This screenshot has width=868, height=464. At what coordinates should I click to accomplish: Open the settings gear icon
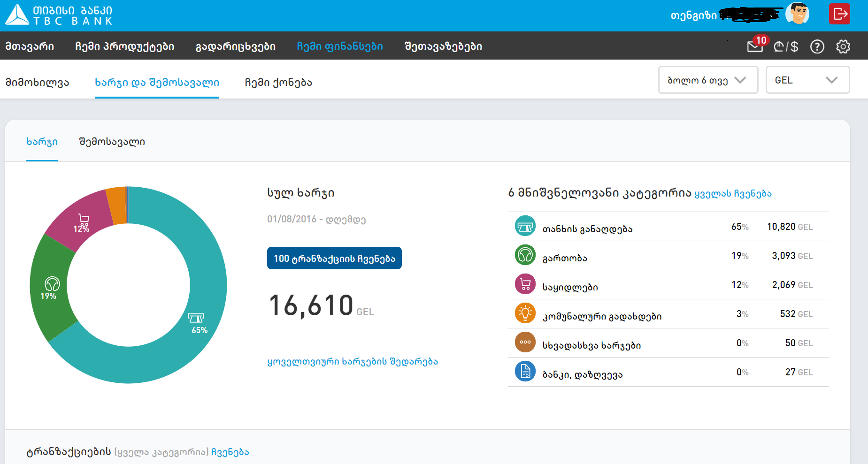(x=843, y=46)
